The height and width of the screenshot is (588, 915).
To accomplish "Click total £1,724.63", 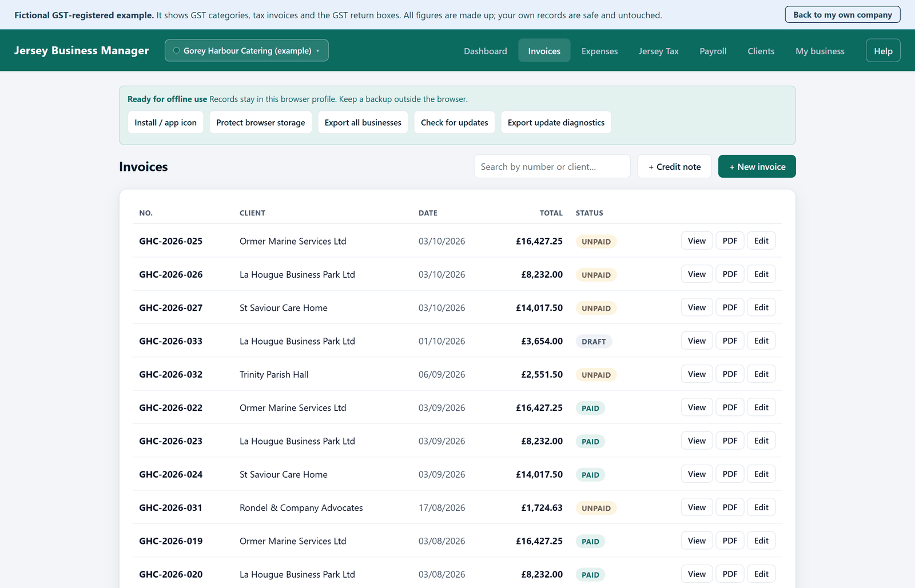I will click(542, 507).
